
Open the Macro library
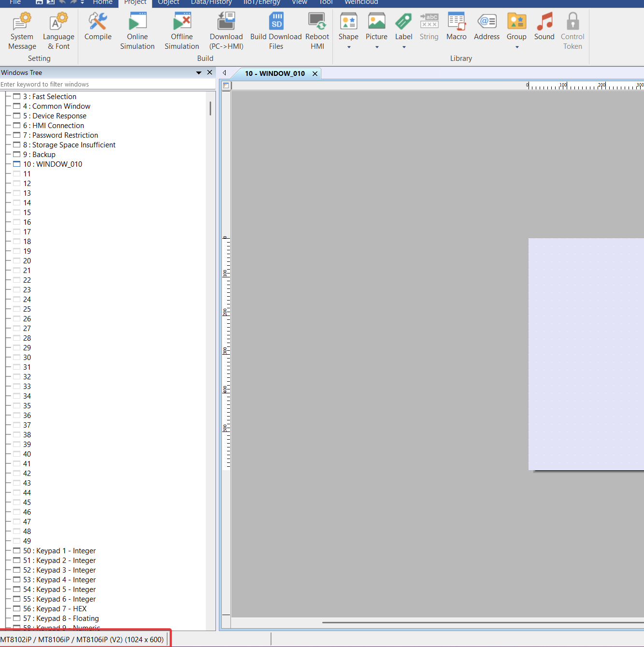(x=456, y=22)
